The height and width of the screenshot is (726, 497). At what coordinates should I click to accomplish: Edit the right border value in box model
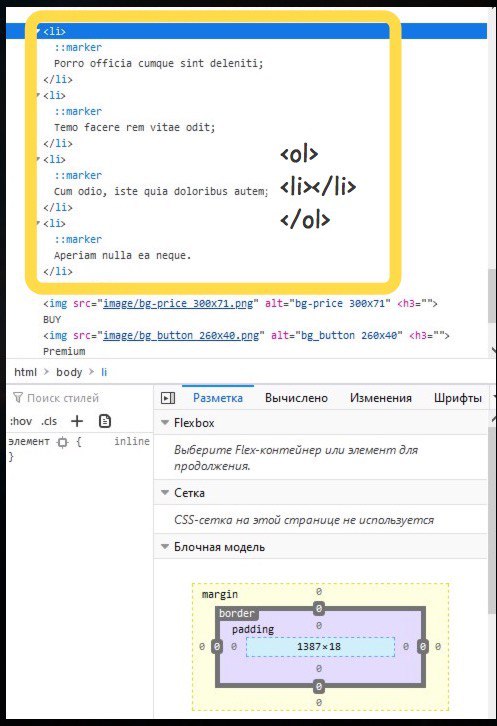422,646
